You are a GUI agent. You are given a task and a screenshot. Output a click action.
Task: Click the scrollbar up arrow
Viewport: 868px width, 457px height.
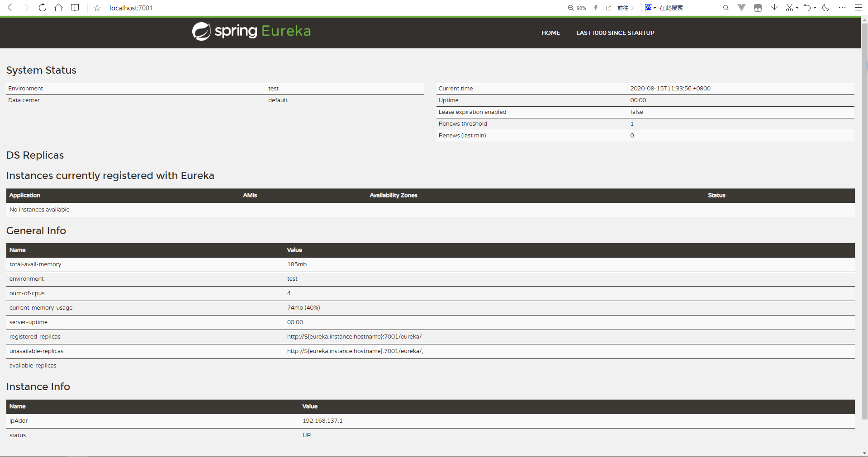pos(864,20)
